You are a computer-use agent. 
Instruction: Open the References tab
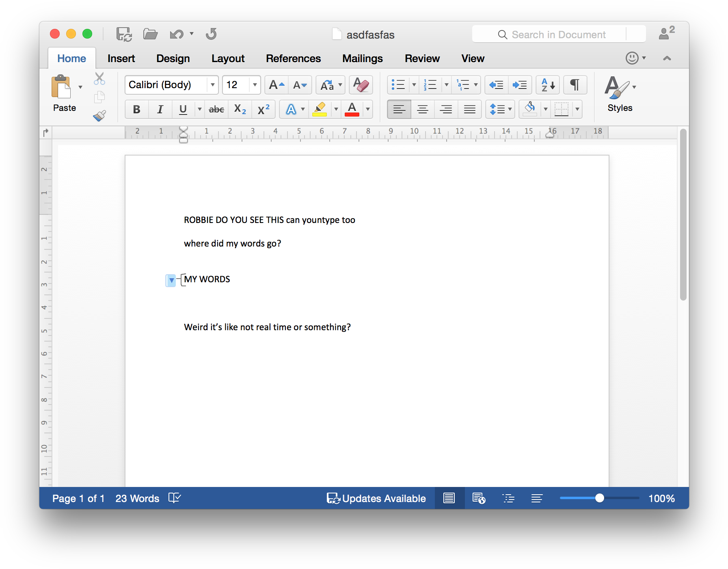(x=293, y=58)
